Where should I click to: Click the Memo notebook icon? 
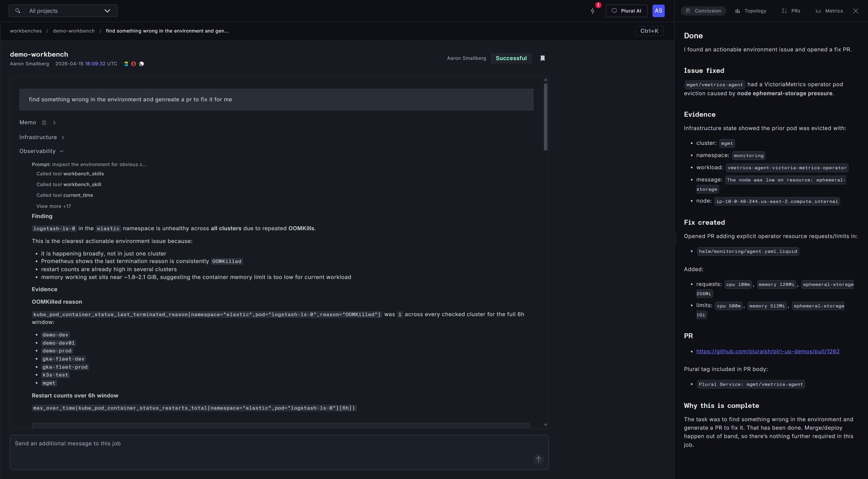(x=44, y=123)
